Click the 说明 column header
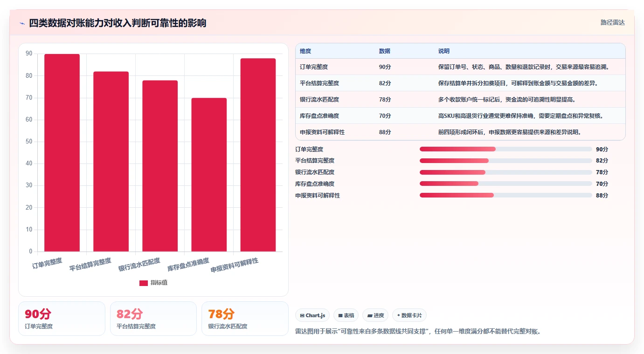 coord(444,51)
